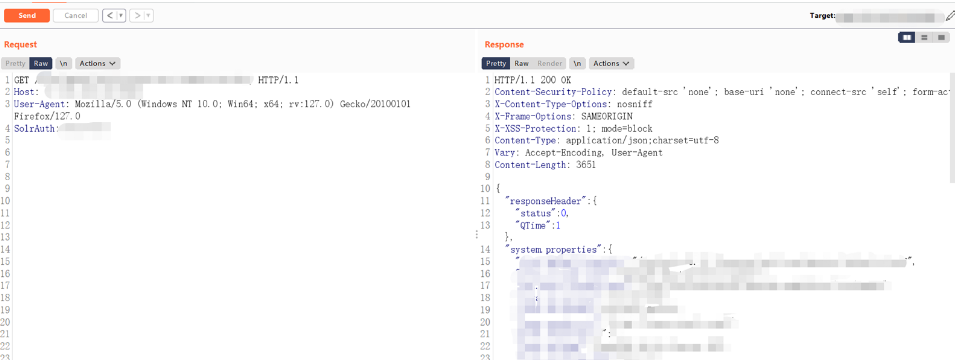Select the side-by-side layout icon
Image resolution: width=955 pixels, height=360 pixels.
pyautogui.click(x=907, y=38)
